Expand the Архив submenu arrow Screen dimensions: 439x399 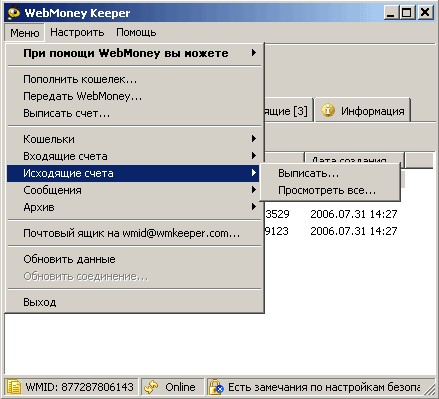[x=254, y=207]
